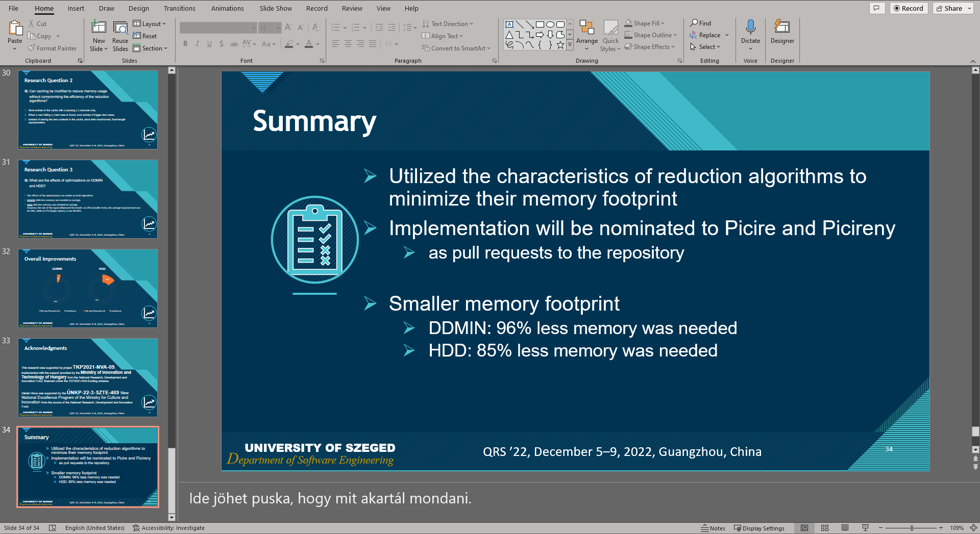The width and height of the screenshot is (980, 534).
Task: Toggle italic formatting
Action: 197,44
